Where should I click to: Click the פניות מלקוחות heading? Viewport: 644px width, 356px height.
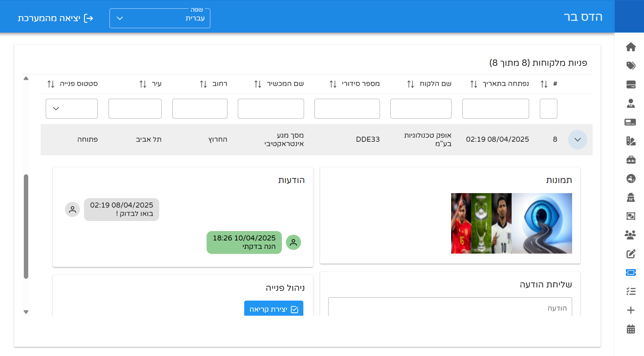538,63
